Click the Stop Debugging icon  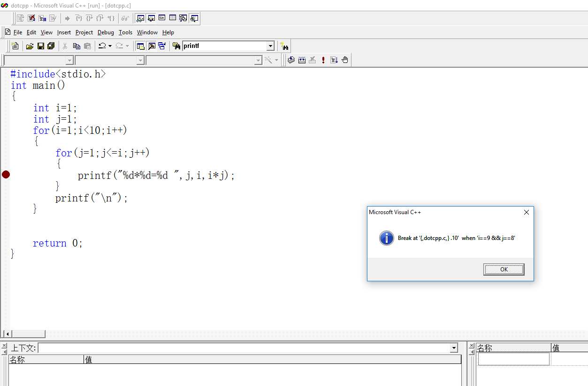coord(31,18)
